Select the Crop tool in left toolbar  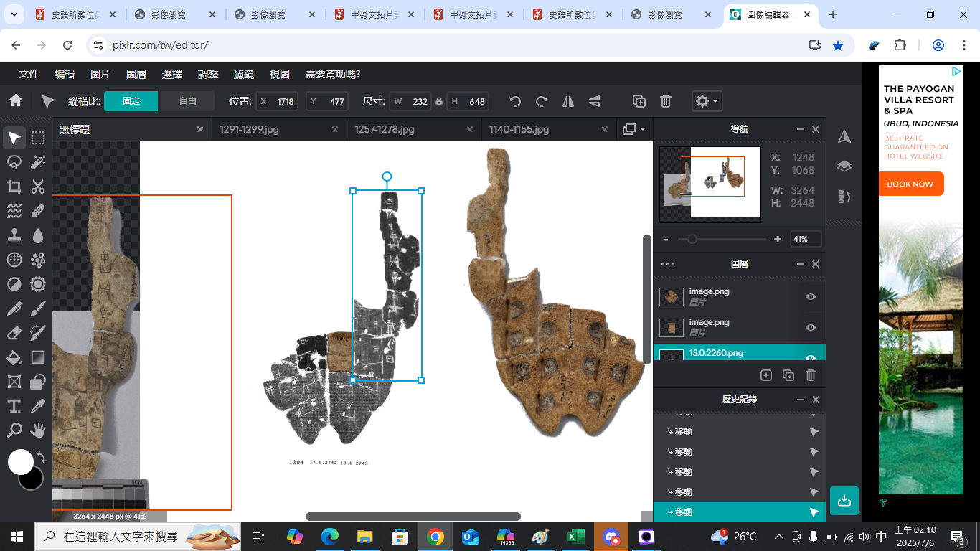(x=14, y=187)
